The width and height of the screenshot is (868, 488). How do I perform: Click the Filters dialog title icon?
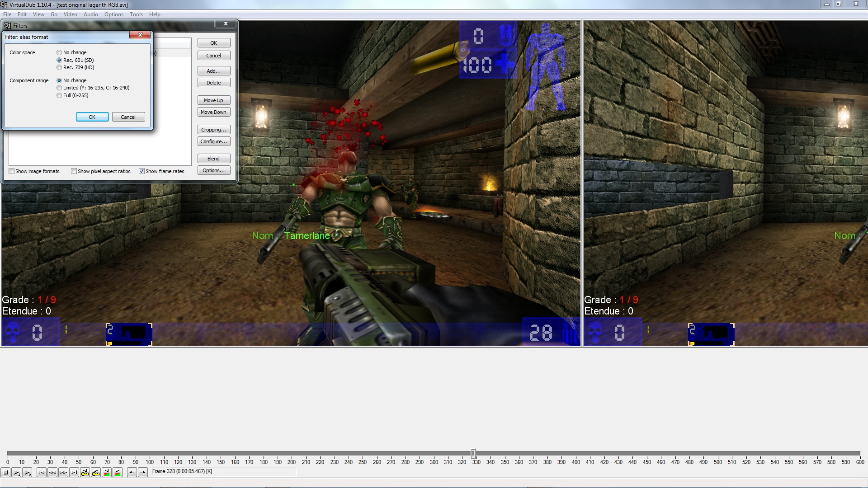[x=7, y=26]
